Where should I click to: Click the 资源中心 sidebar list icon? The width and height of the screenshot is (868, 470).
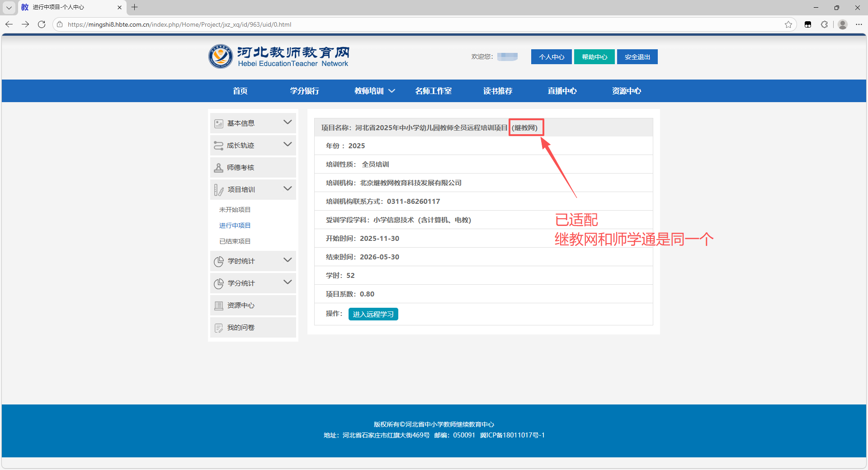tap(218, 305)
